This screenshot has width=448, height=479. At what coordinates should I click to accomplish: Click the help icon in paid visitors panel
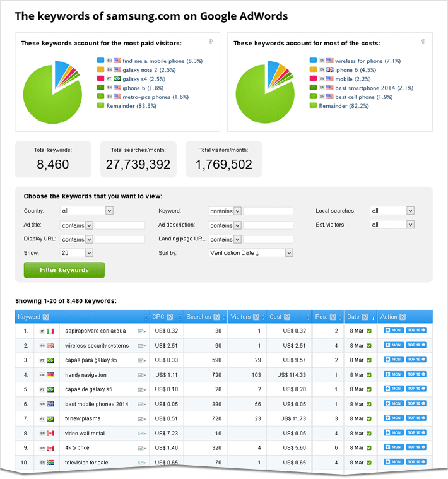click(210, 42)
